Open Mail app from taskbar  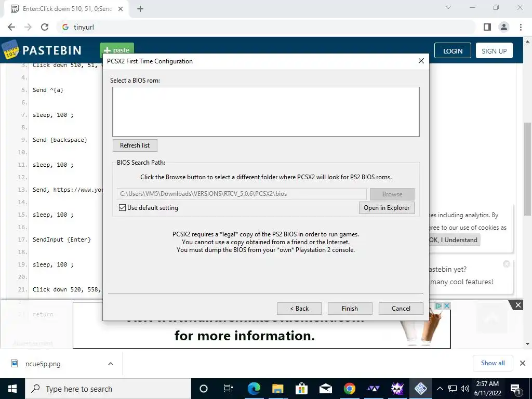[325, 389]
